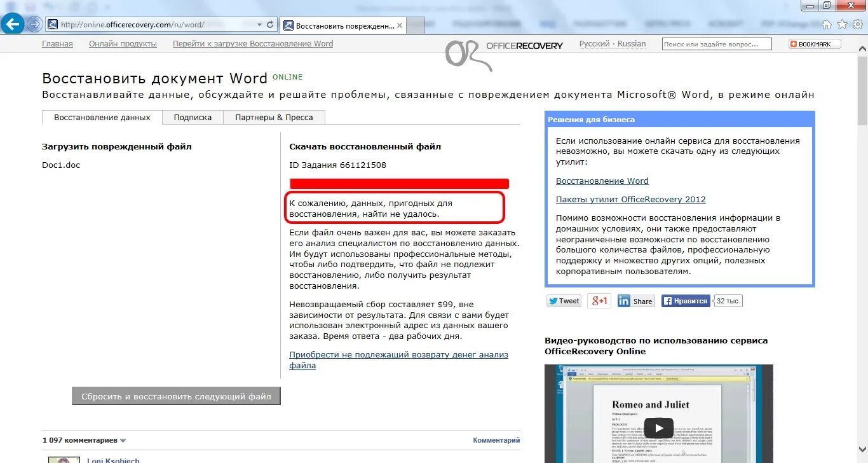Click the Bookmark button
This screenshot has width=868, height=463.
click(x=815, y=44)
